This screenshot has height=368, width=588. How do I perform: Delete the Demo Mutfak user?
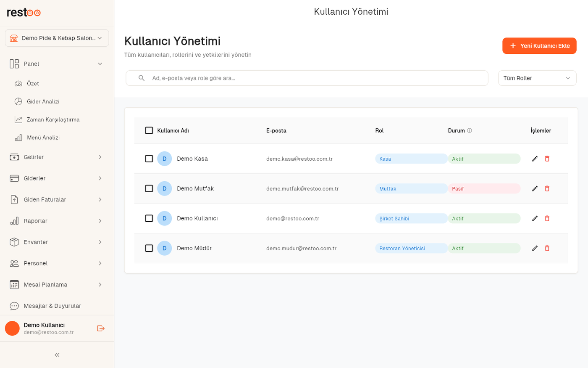pos(547,188)
